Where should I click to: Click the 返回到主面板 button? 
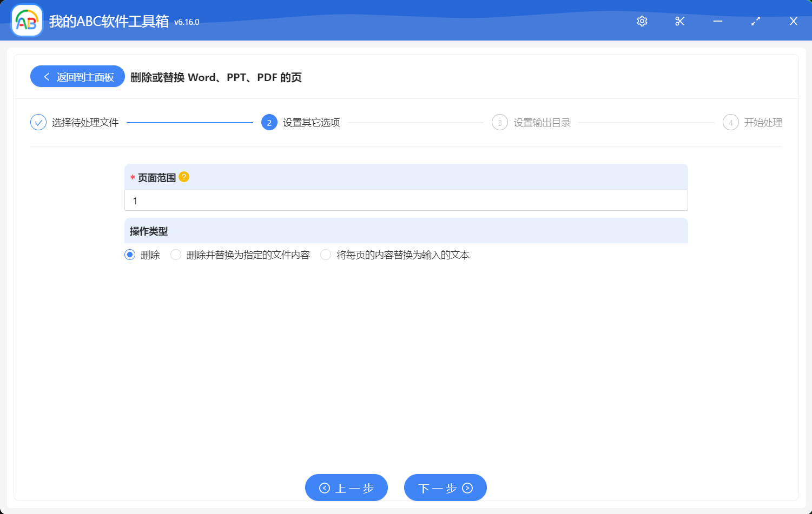tap(77, 76)
